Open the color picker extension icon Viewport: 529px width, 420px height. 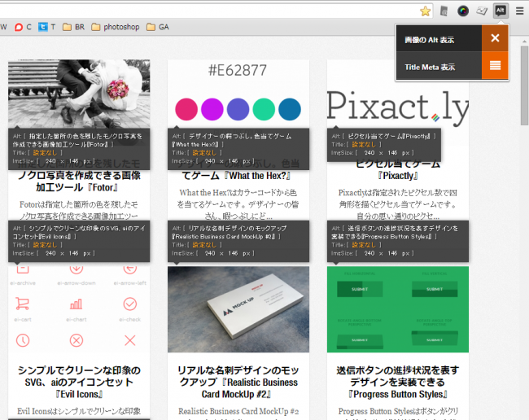click(x=463, y=11)
